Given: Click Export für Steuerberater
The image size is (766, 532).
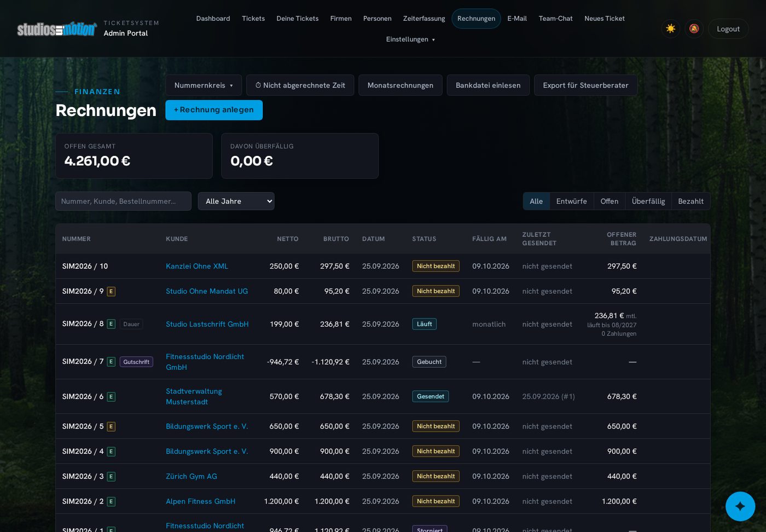Looking at the screenshot, I should click(585, 85).
